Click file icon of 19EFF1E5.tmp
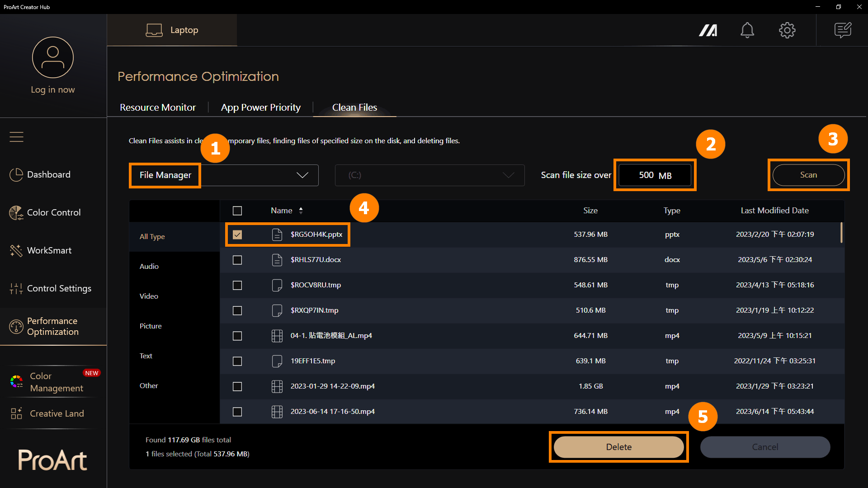The image size is (868, 488). pos(277,361)
